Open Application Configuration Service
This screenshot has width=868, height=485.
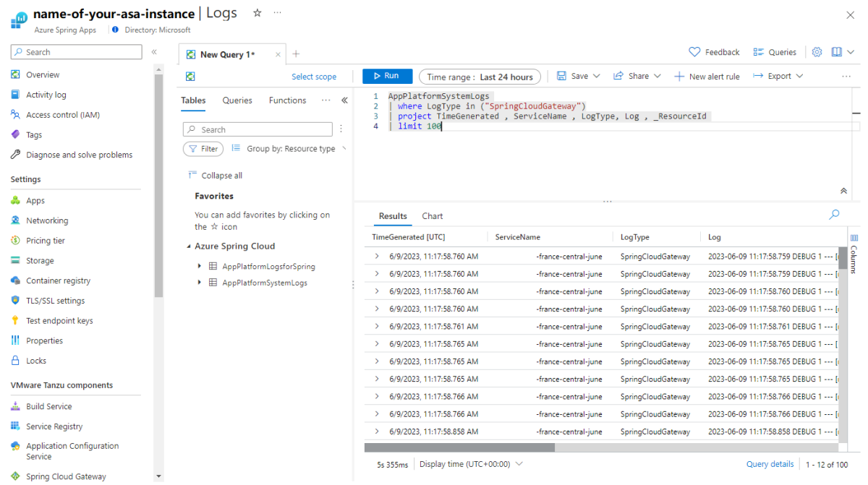(x=72, y=451)
